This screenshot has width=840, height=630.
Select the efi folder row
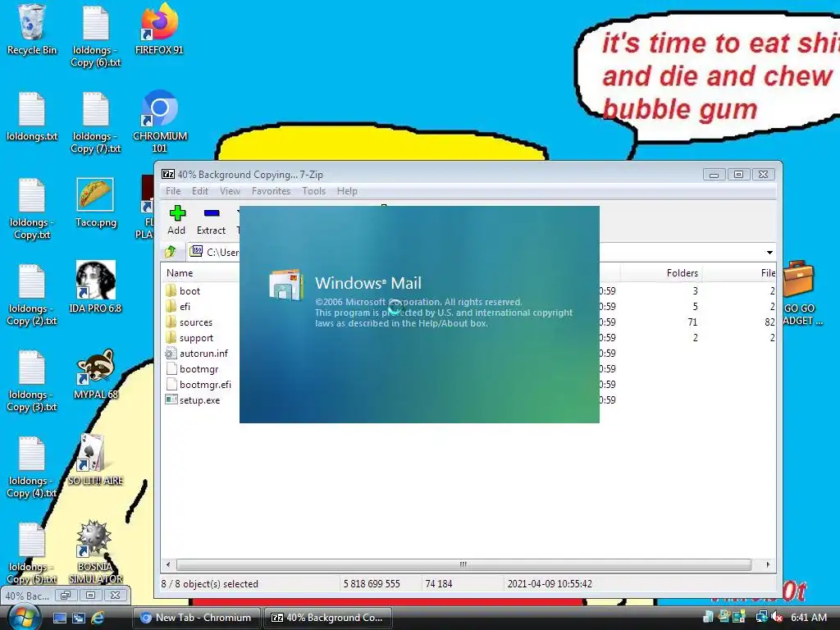coord(183,307)
